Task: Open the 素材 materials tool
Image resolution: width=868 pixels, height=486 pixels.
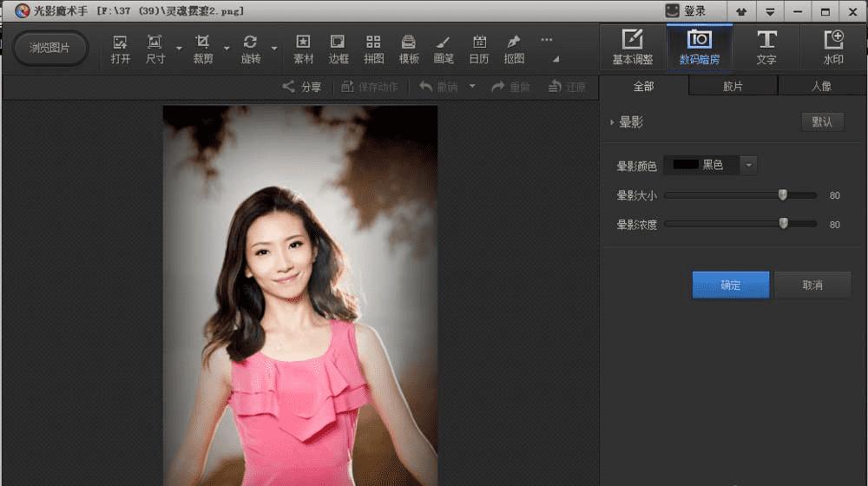Action: (x=303, y=49)
